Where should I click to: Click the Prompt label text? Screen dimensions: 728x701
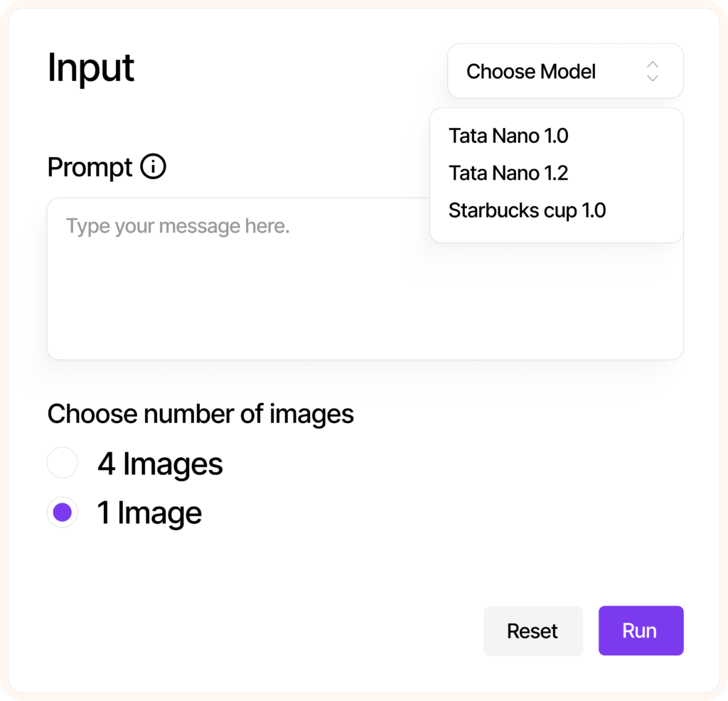(90, 167)
